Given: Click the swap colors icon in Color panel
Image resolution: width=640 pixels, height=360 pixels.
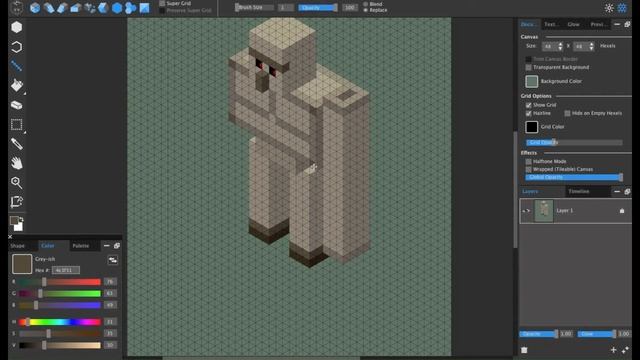Looking at the screenshot, I should [x=113, y=260].
